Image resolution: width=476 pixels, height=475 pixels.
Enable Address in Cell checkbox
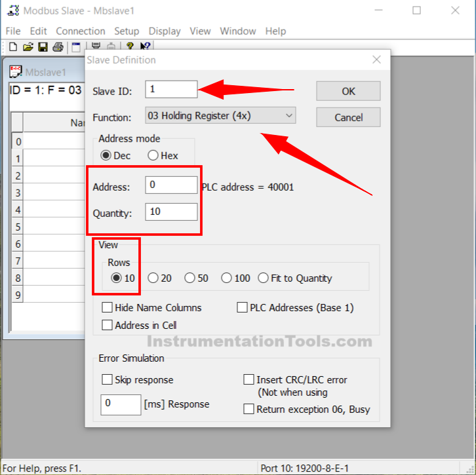click(107, 325)
